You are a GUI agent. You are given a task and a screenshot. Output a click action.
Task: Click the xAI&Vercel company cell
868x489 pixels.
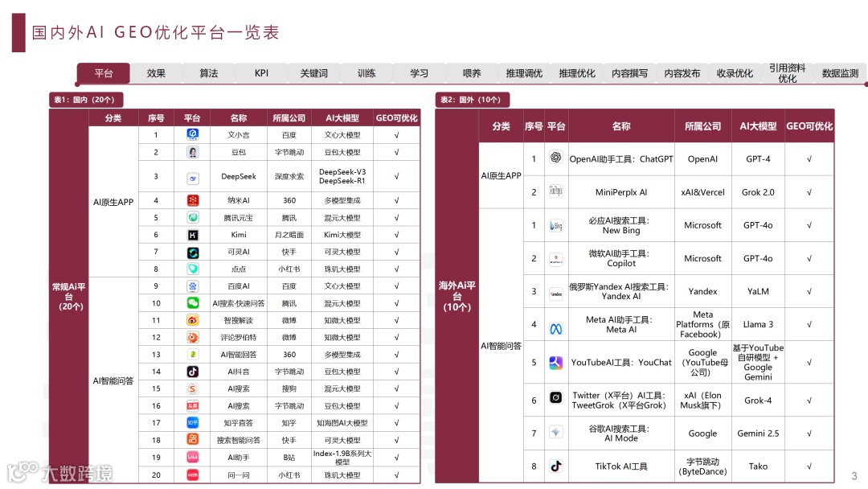point(702,192)
